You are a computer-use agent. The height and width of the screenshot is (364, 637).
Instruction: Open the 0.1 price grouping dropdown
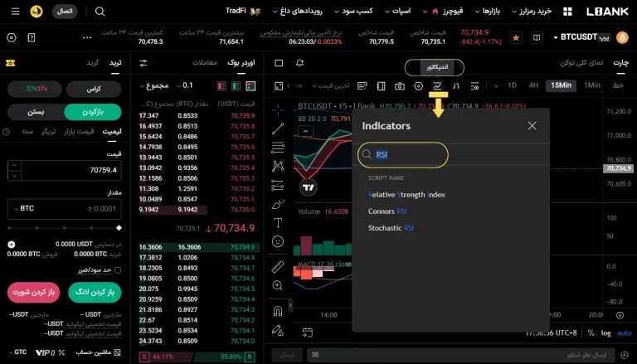click(x=185, y=85)
